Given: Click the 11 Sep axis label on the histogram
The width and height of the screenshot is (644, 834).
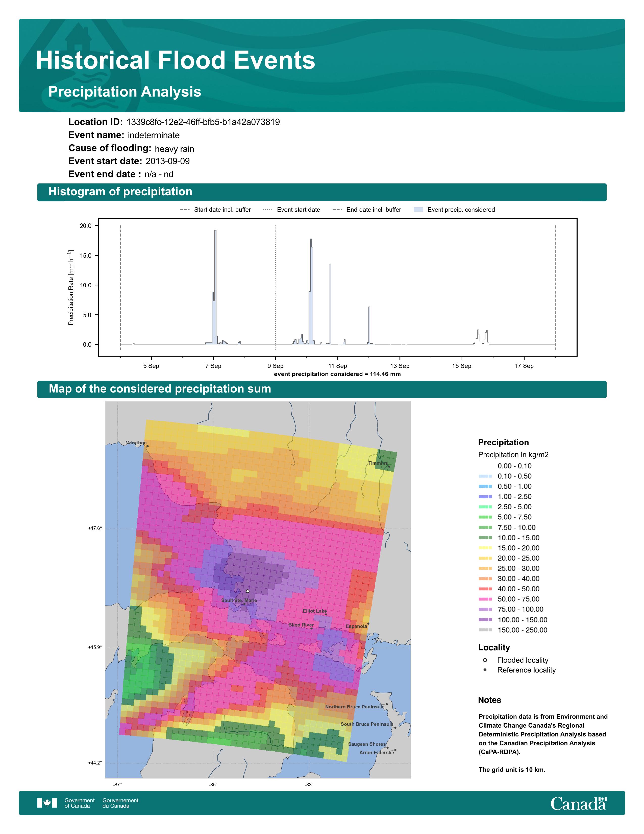Looking at the screenshot, I should 338,366.
